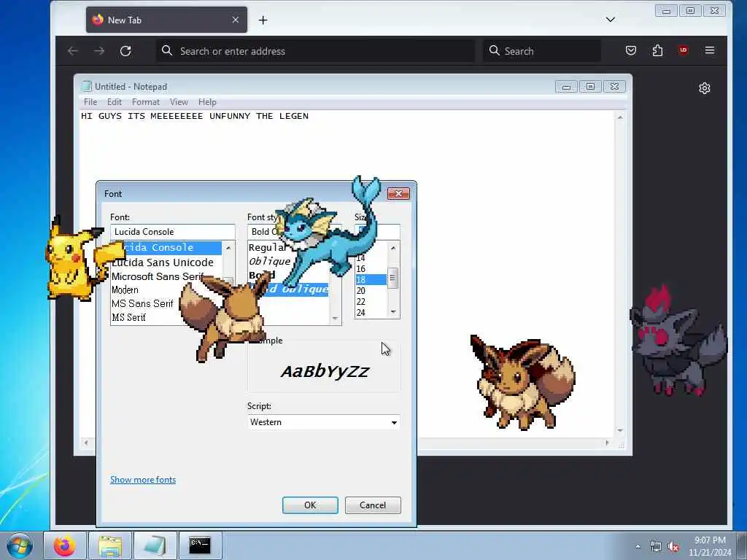Open the Pocket save icon
The height and width of the screenshot is (560, 747).
pos(631,50)
